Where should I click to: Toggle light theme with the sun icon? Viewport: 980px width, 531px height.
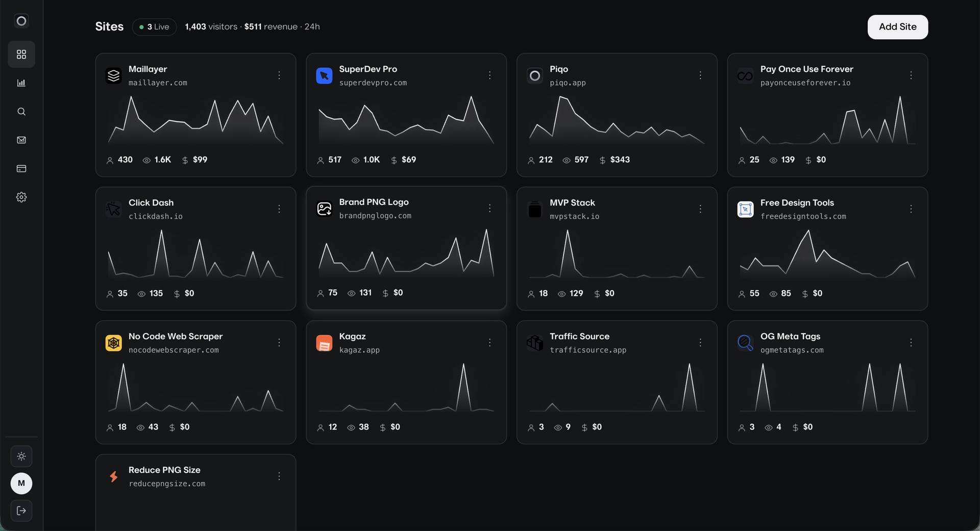21,456
